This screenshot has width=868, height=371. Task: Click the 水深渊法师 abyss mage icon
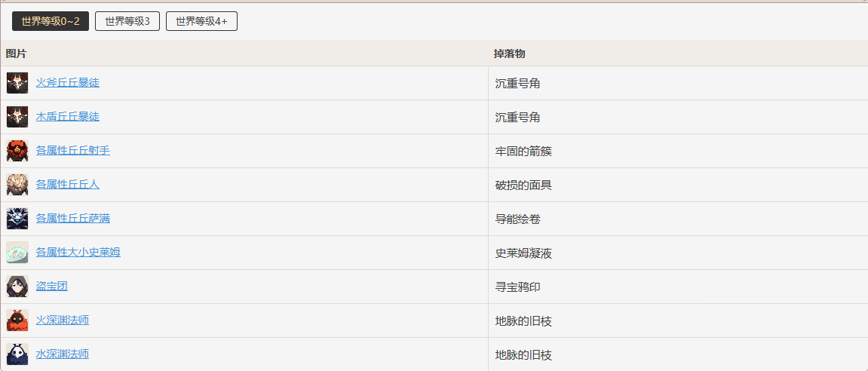coord(17,354)
